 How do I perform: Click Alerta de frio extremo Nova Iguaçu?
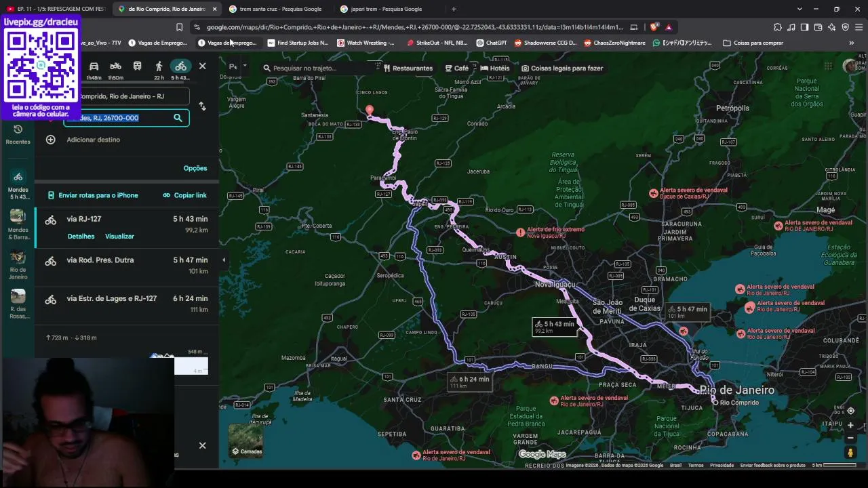(550, 232)
